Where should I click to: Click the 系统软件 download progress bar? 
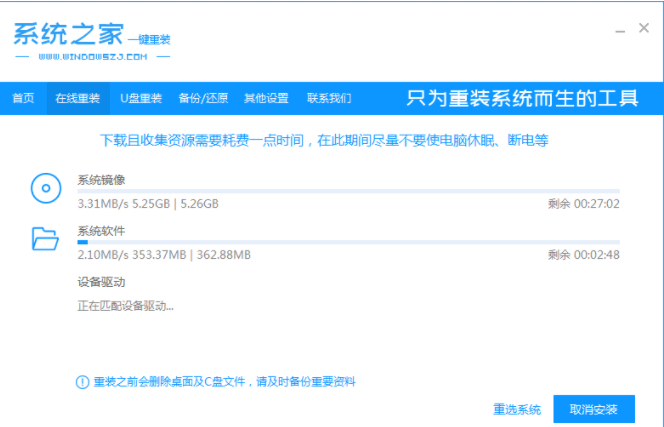point(348,242)
